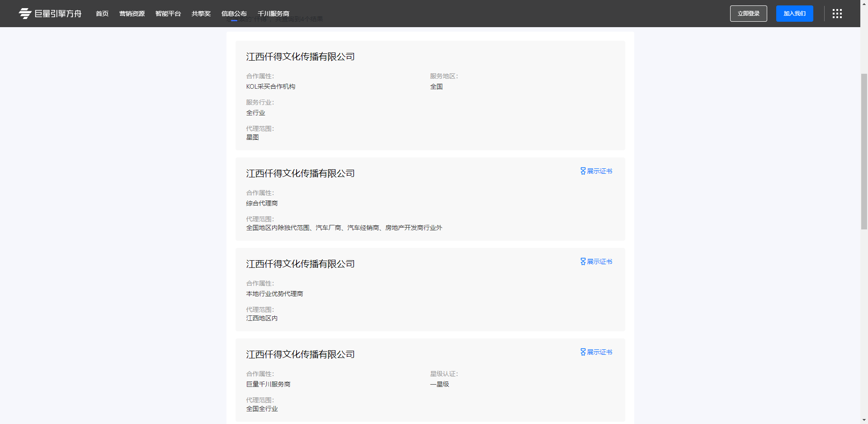The image size is (868, 424).
Task: Click the 全行业 service industry value
Action: (x=255, y=113)
